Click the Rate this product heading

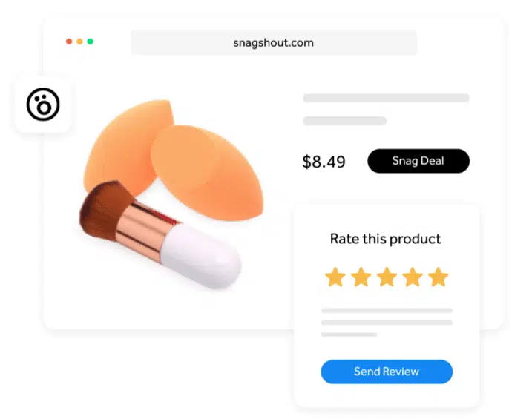coord(385,239)
